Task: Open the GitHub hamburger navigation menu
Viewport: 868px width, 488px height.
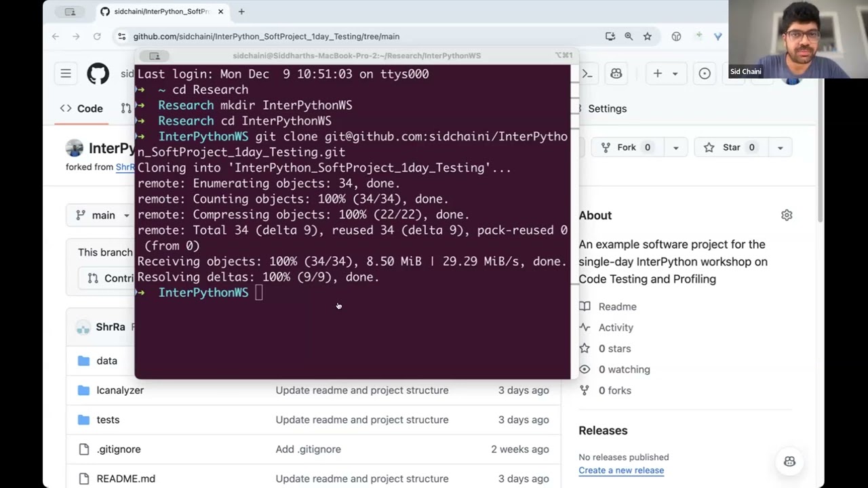Action: pos(66,73)
